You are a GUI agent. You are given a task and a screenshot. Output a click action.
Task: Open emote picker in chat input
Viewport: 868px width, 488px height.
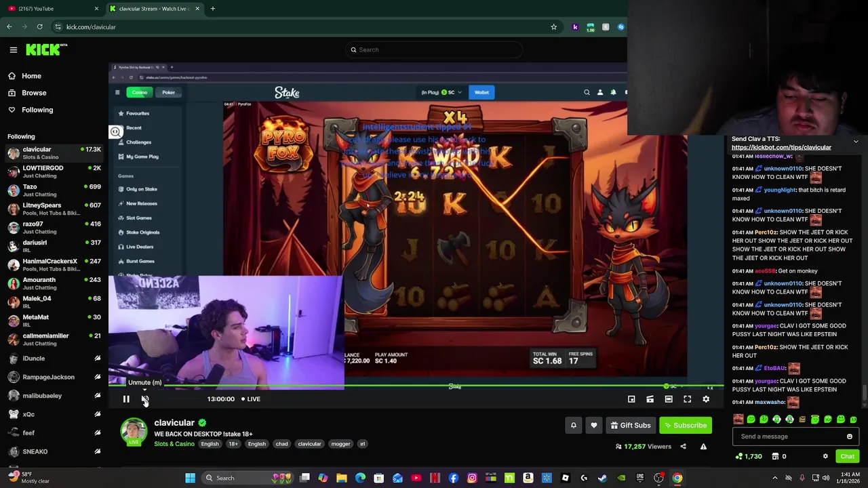(x=849, y=436)
